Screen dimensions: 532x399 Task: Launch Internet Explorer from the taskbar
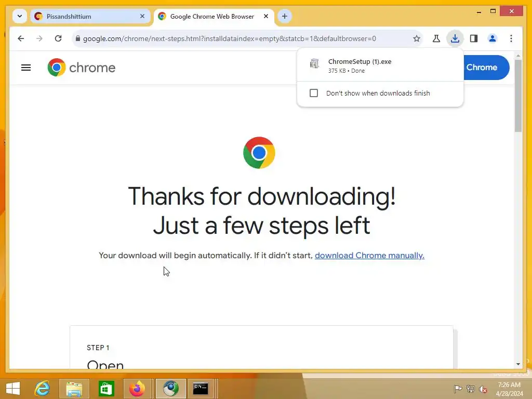[43, 389]
